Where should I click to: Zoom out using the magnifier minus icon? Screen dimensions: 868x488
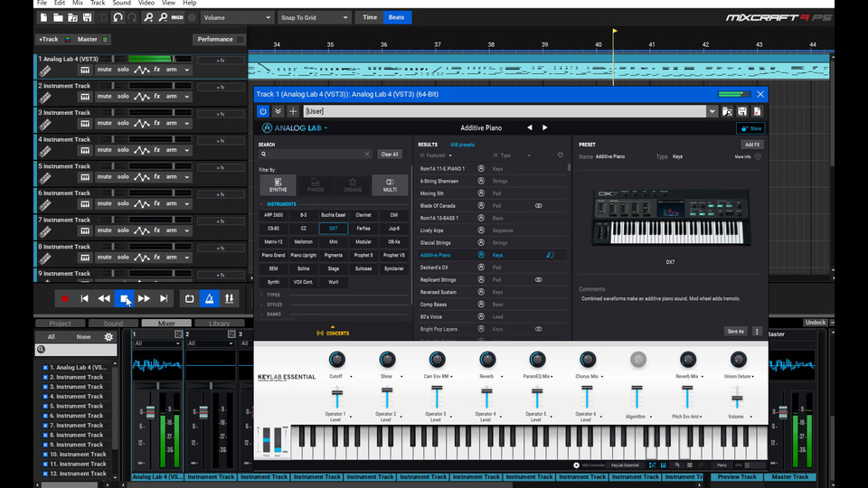163,18
